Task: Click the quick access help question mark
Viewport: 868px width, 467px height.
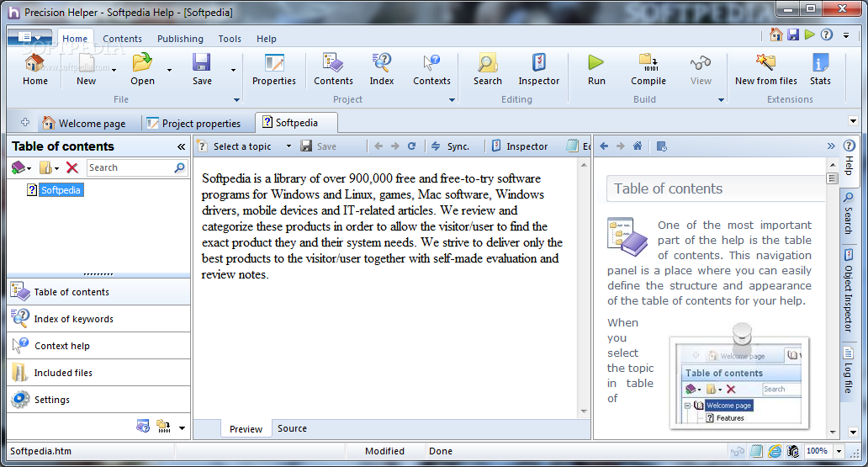Action: [827, 34]
